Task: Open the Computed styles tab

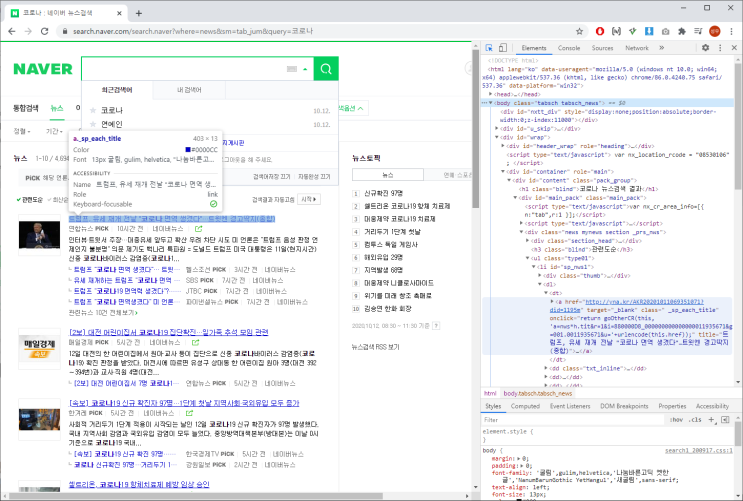Action: click(525, 406)
